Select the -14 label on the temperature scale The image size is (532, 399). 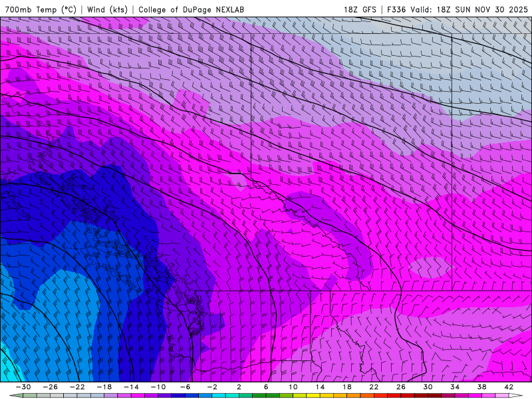pos(131,387)
